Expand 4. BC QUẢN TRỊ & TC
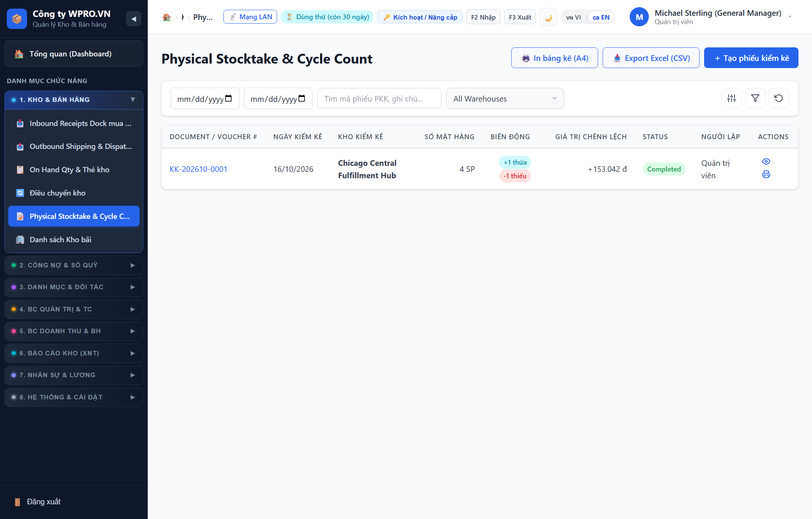The height and width of the screenshot is (519, 812). [74, 309]
